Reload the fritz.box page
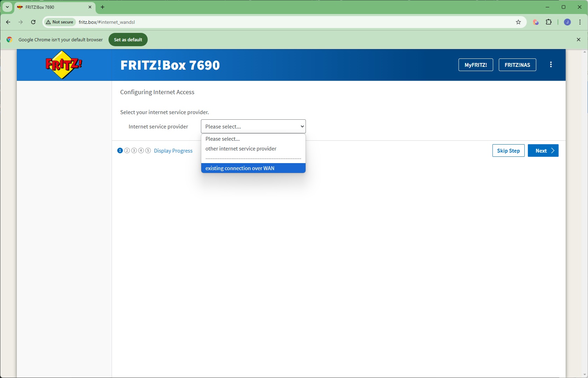588x378 pixels. [33, 22]
